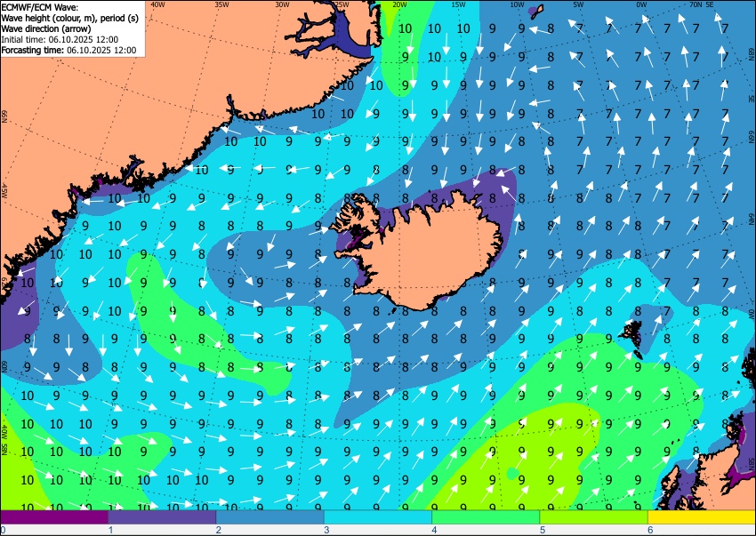Click the dark purple 0–1 m legend swatch
Viewport: 756px width, 536px height.
(x=54, y=517)
